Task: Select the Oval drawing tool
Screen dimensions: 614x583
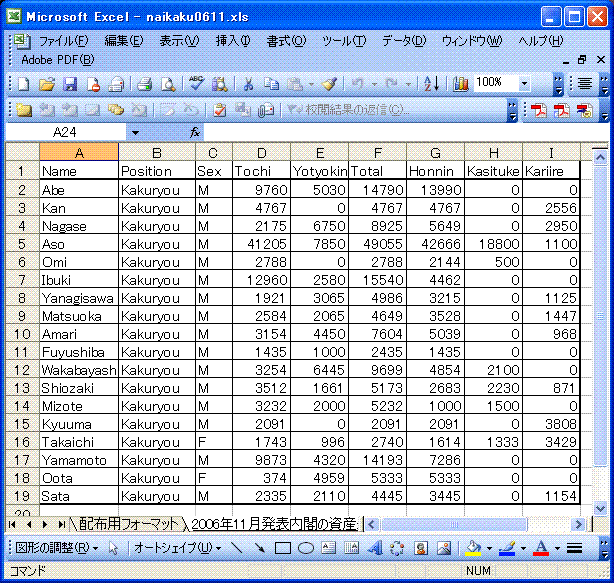Action: coord(305,548)
